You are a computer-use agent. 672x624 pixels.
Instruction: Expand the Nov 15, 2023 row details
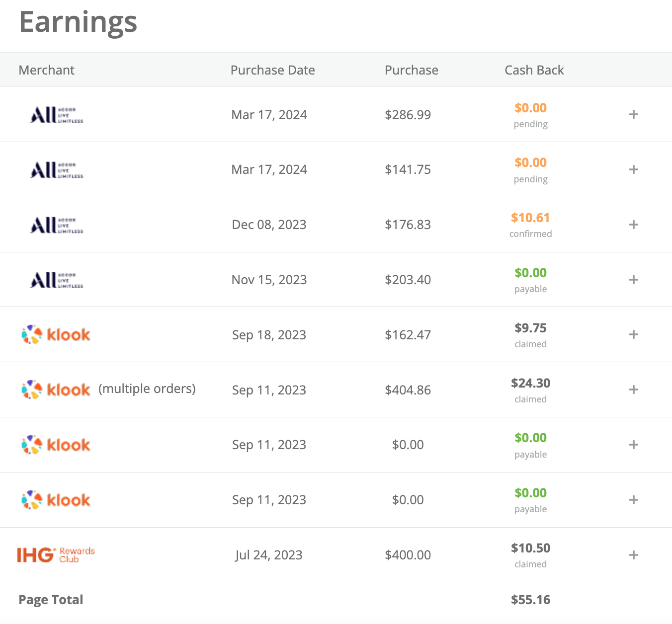633,280
